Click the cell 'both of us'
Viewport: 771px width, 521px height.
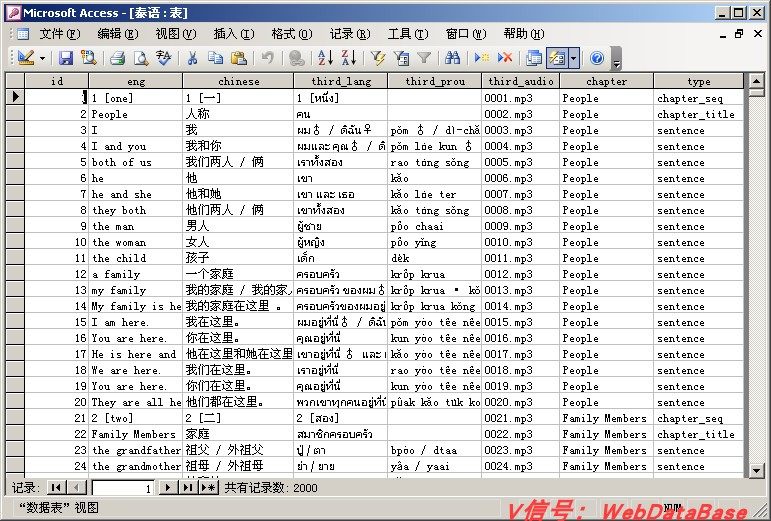tap(136, 162)
